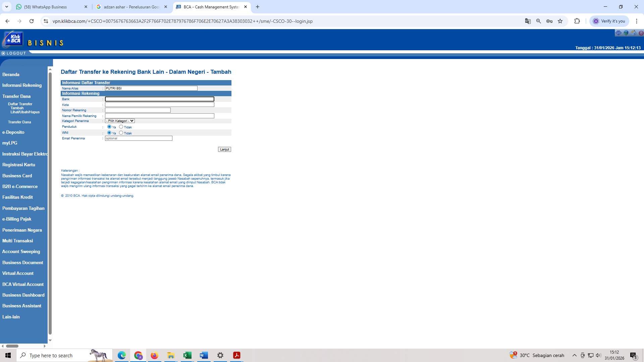
Task: Bookmark this page with the star icon
Action: [560, 21]
